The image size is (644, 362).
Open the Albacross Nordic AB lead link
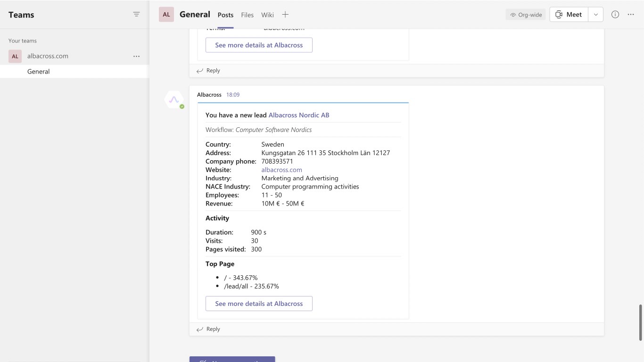pyautogui.click(x=299, y=115)
